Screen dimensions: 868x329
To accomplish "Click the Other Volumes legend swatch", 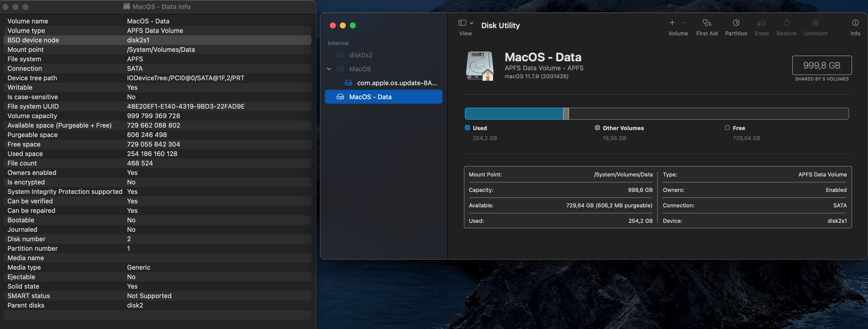I will point(597,128).
